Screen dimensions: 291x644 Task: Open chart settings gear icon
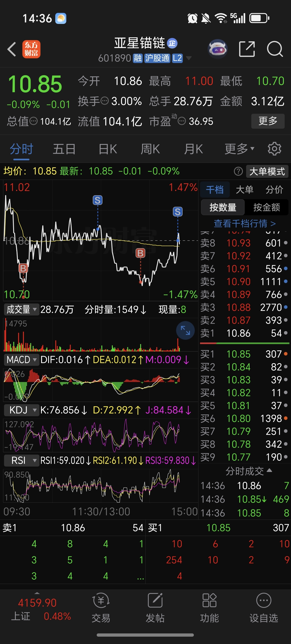[x=274, y=149]
